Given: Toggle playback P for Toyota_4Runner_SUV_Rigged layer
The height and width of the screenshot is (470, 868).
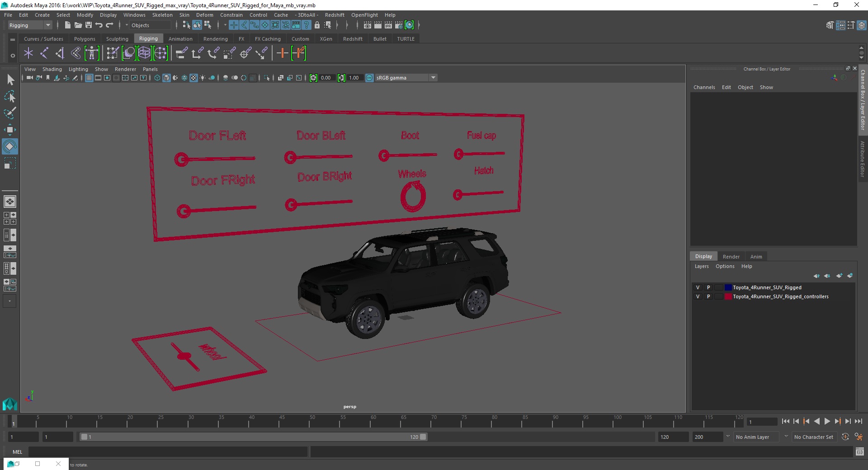Looking at the screenshot, I should [x=708, y=287].
